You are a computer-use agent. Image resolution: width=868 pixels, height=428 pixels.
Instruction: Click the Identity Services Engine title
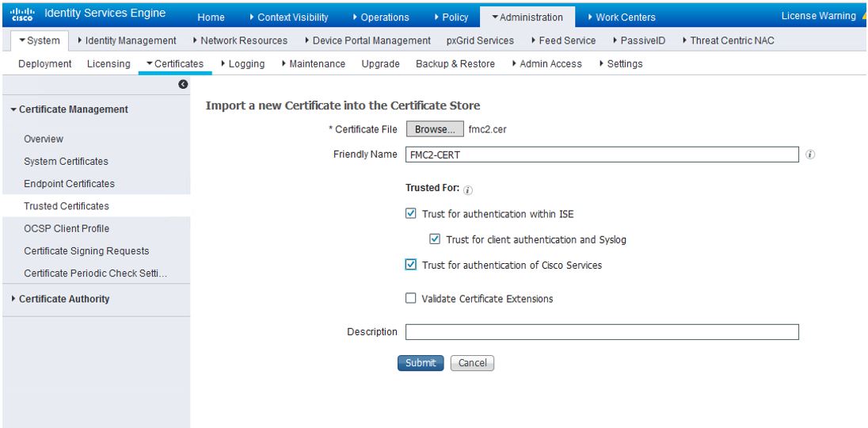point(105,13)
